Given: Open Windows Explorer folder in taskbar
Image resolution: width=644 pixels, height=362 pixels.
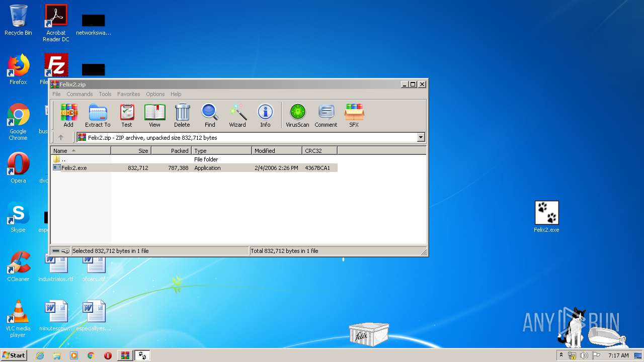Looking at the screenshot, I should click(57, 355).
